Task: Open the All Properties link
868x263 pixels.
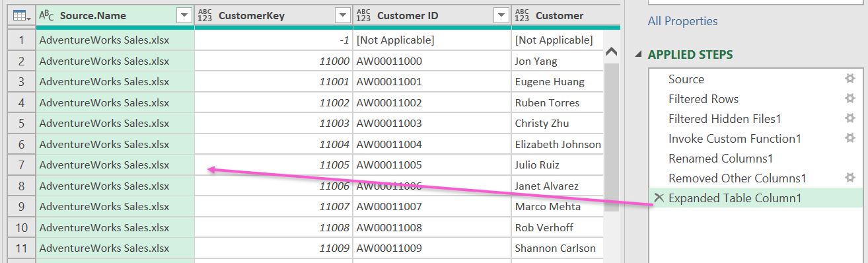Action: [682, 21]
